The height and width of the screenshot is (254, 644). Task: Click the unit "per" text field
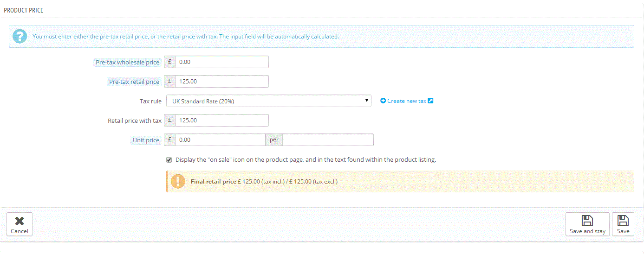click(x=328, y=140)
